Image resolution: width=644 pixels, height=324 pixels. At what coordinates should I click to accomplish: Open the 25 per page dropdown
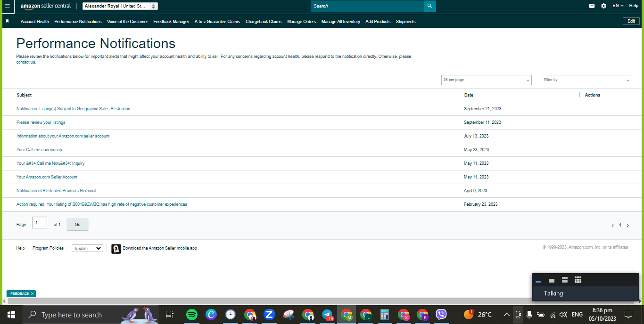(x=487, y=80)
